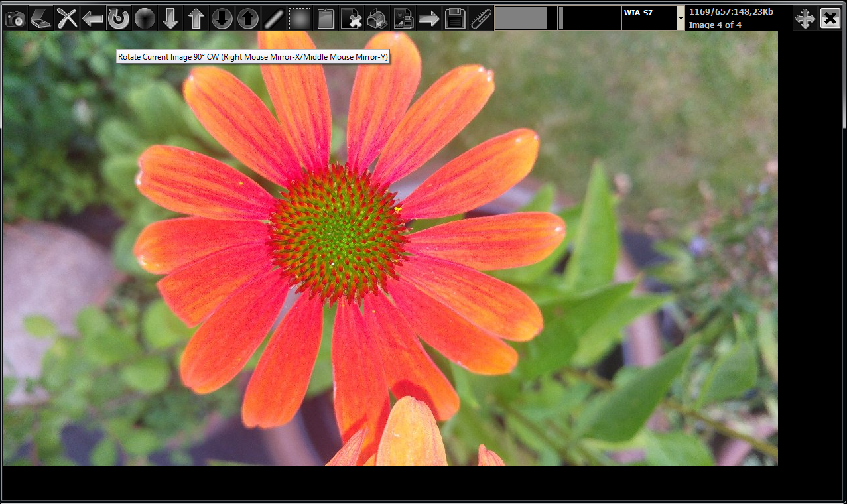Click the paperclip attach icon

tap(480, 19)
